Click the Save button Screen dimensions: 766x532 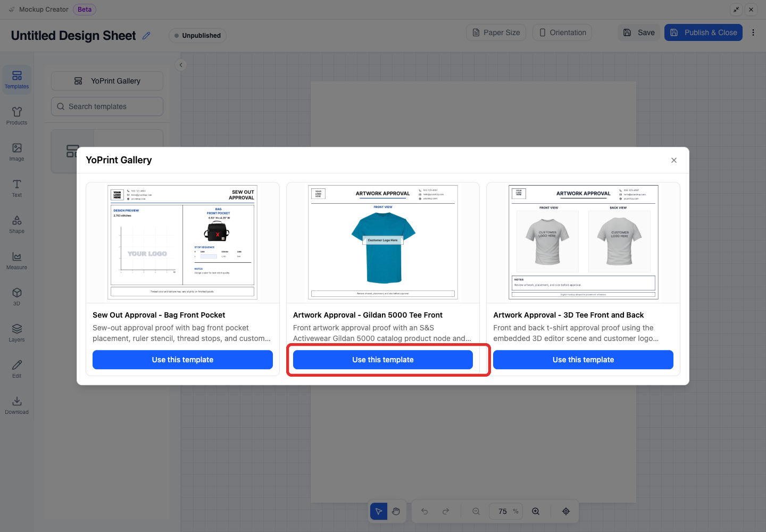pyautogui.click(x=639, y=32)
